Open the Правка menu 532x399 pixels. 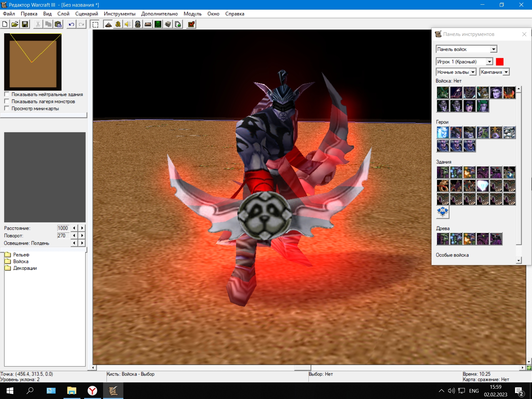point(29,14)
